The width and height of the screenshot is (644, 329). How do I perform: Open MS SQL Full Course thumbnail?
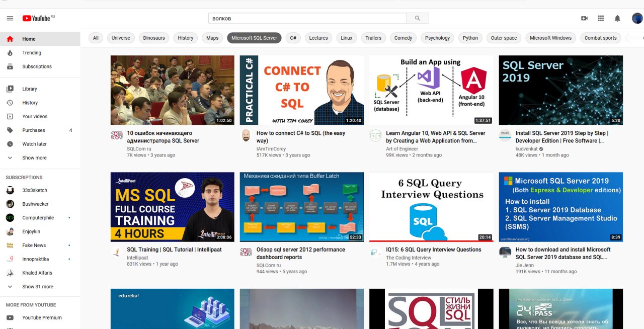(x=173, y=207)
